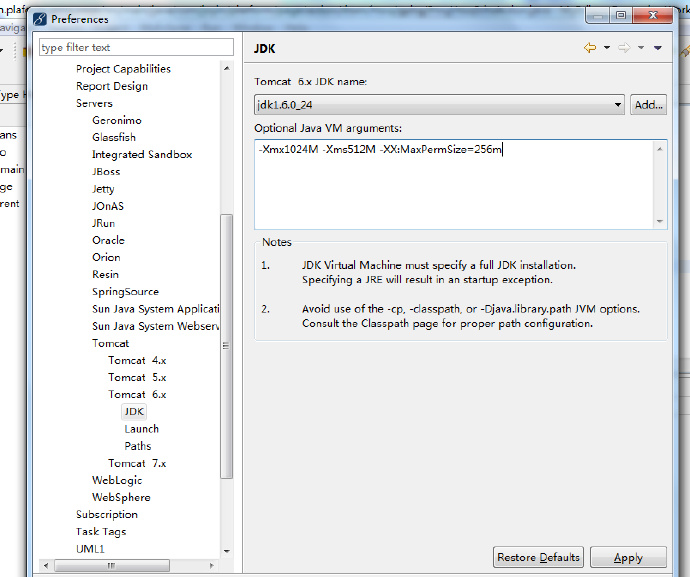Click the JDK page heading text
This screenshot has width=690, height=577.
click(x=264, y=48)
